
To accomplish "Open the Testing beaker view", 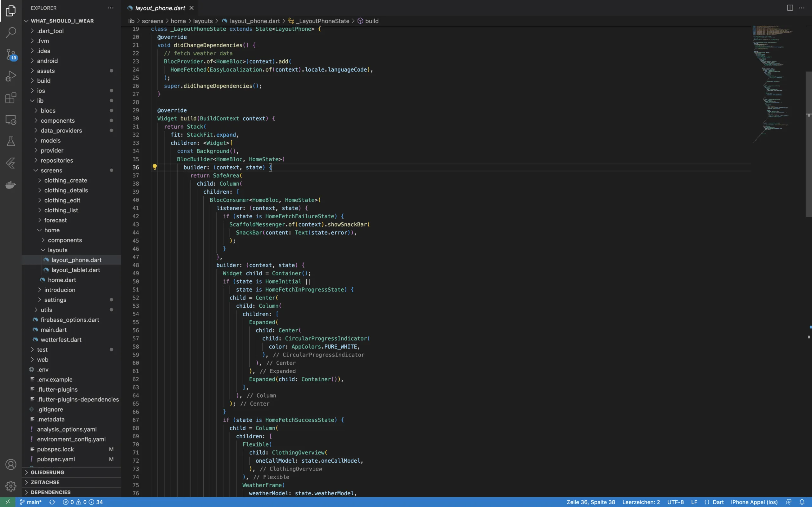I will [10, 141].
